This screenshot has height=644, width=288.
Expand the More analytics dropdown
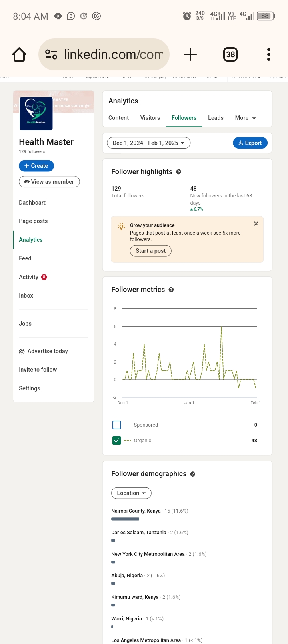[x=246, y=118]
